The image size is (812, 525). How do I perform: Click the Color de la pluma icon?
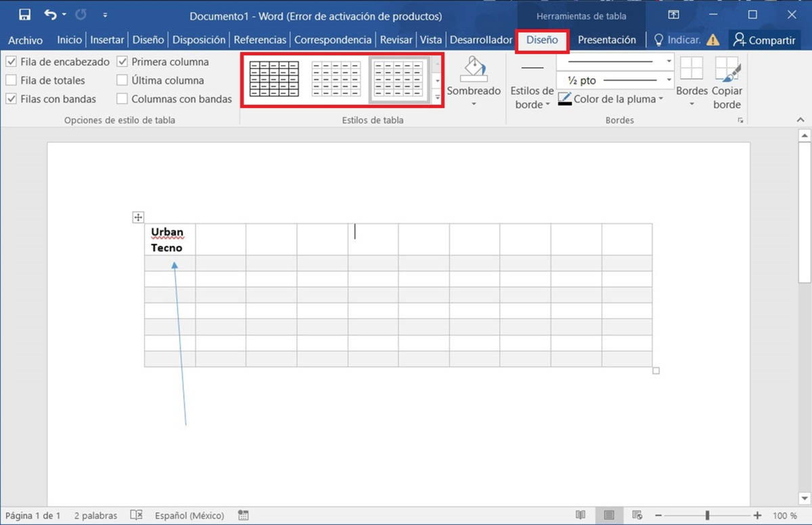click(x=566, y=99)
